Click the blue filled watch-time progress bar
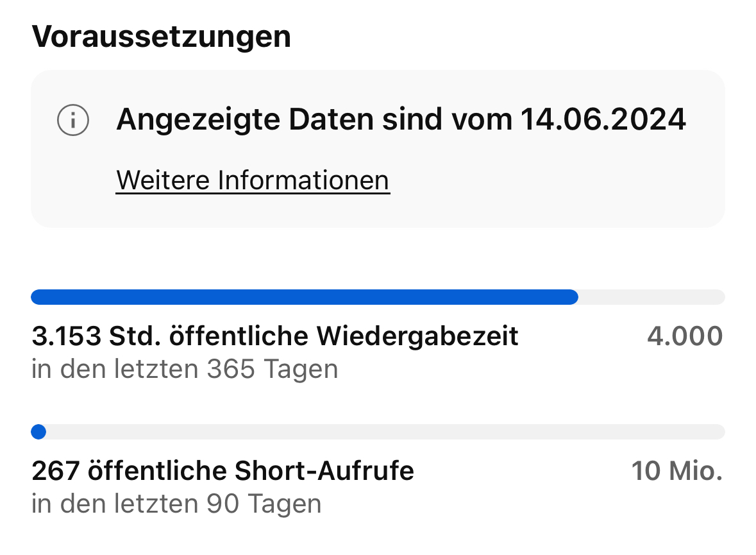The image size is (756, 555). click(304, 297)
